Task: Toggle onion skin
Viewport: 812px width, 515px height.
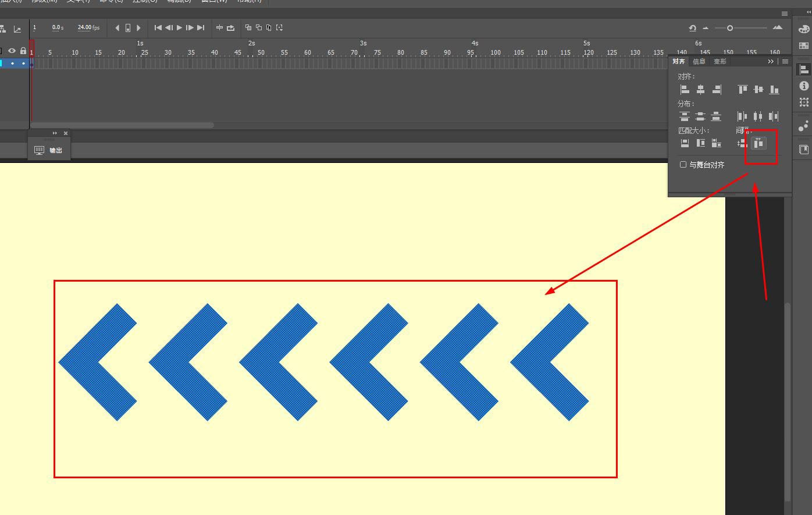Action: pos(248,27)
